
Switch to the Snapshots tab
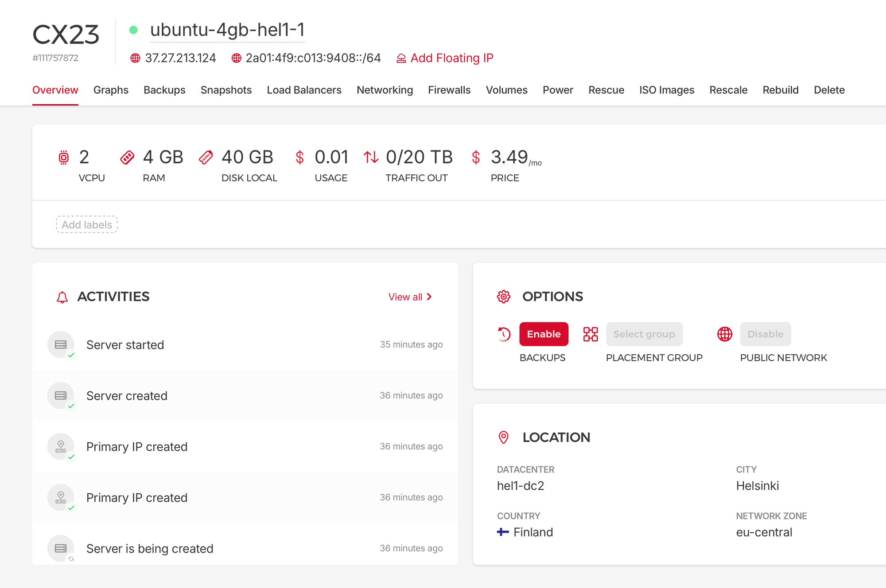(x=226, y=90)
